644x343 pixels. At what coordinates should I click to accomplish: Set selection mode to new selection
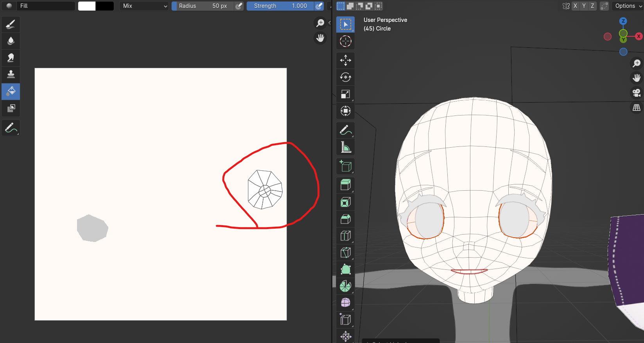click(341, 6)
